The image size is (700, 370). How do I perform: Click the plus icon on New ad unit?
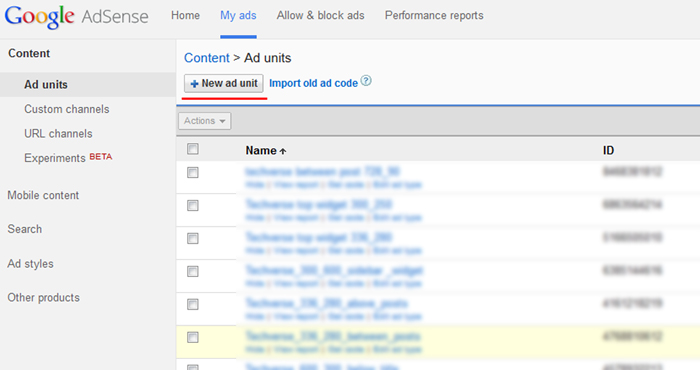194,84
